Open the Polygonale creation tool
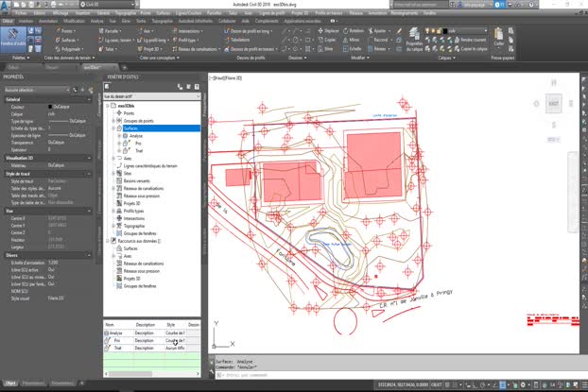The height and width of the screenshot is (392, 588). 69,49
